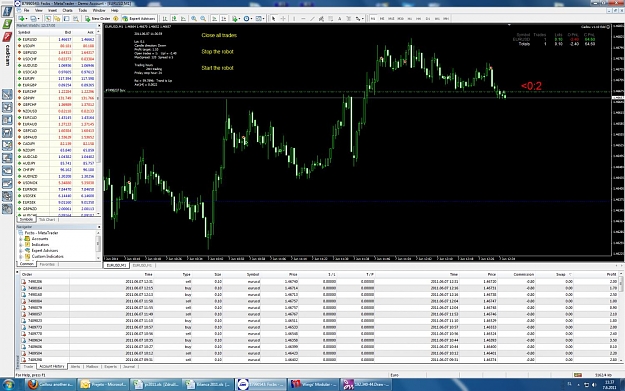Image resolution: width=625 pixels, height=391 pixels.
Task: Select EURUSD row in Market Watch
Action: 56,39
